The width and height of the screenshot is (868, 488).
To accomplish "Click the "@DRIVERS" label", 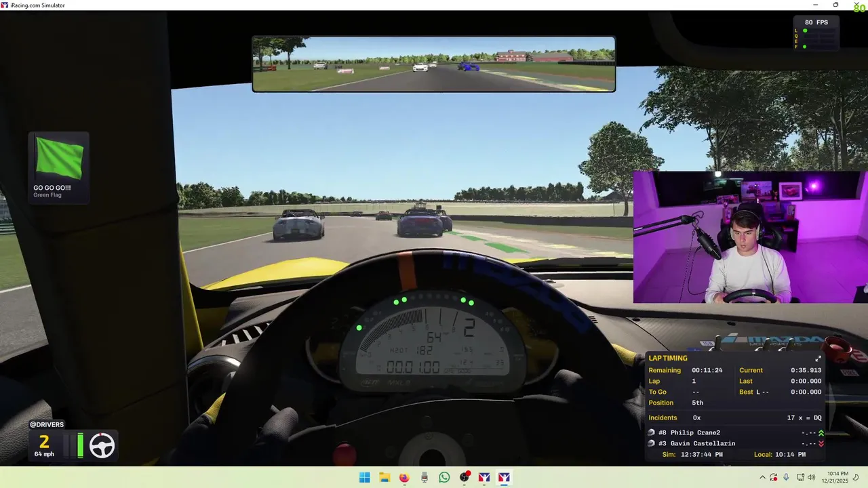I will (x=47, y=424).
